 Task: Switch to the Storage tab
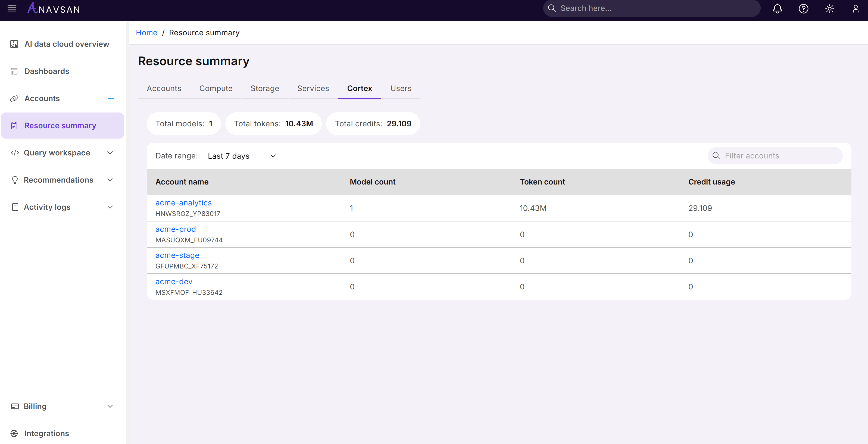264,88
